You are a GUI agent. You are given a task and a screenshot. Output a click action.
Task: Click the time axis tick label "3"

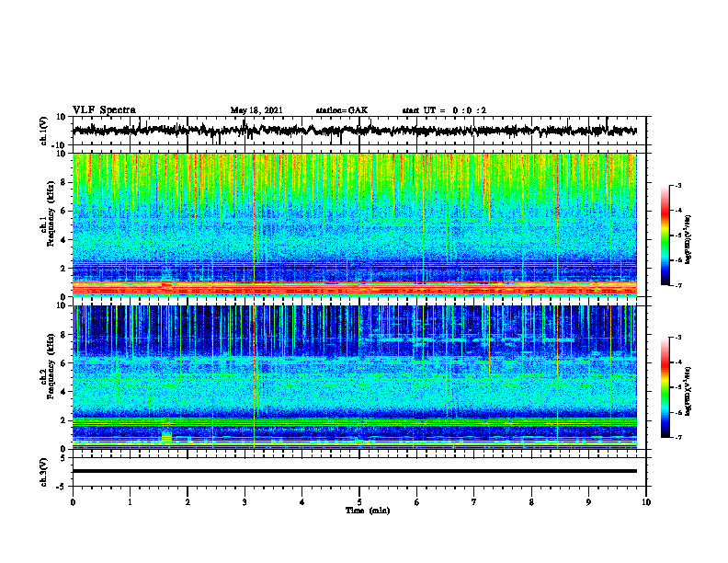245,502
